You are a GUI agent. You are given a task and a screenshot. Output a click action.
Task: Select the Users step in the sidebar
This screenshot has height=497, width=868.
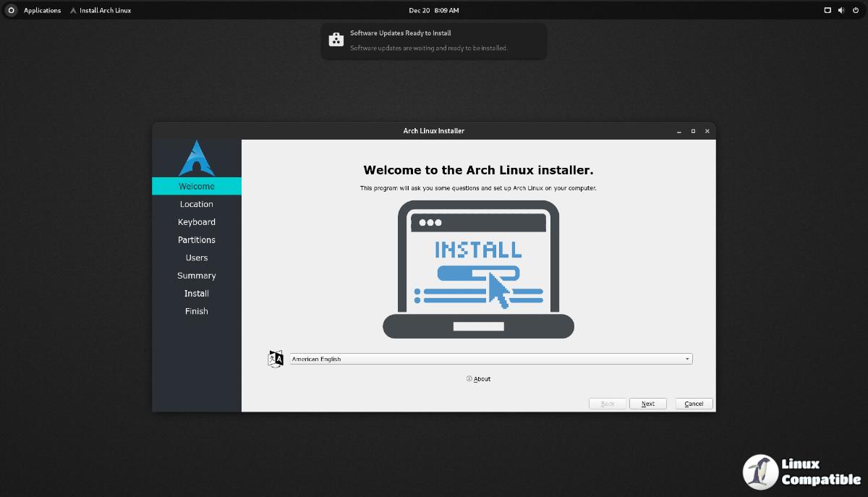click(x=197, y=258)
